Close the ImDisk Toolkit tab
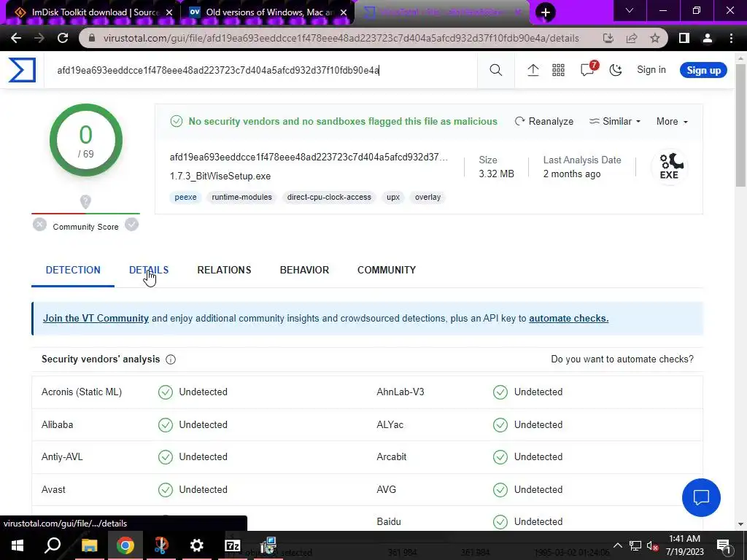The height and width of the screenshot is (560, 747). (169, 12)
